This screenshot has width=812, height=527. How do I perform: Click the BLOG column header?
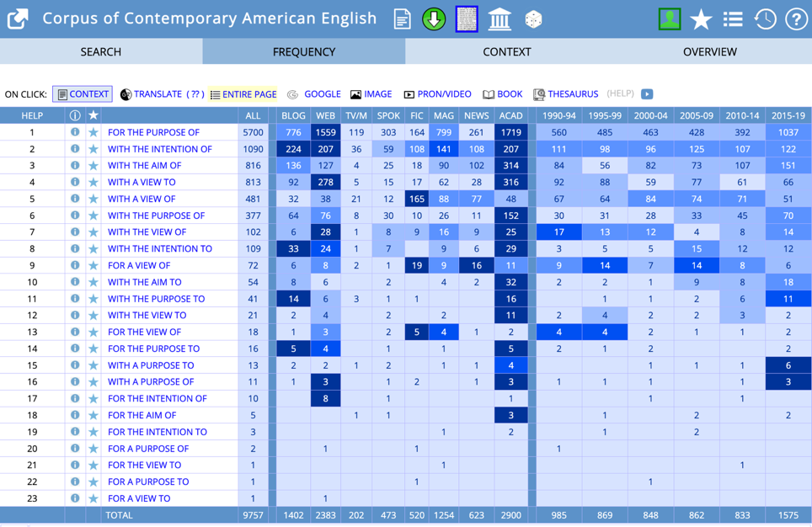293,115
